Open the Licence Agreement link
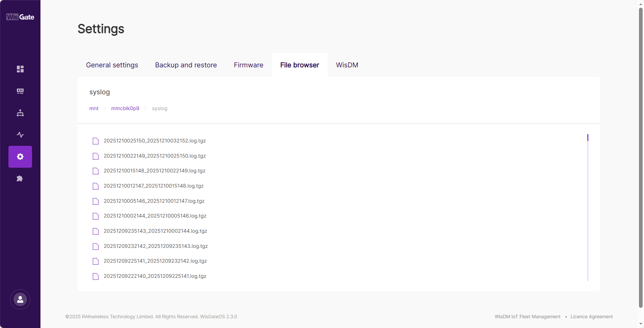Viewport: 644px width, 328px height. (x=591, y=317)
